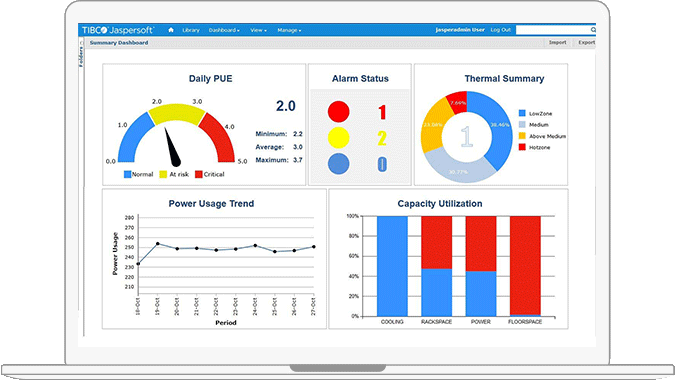Click the Maximum 3.7 value

(298, 160)
